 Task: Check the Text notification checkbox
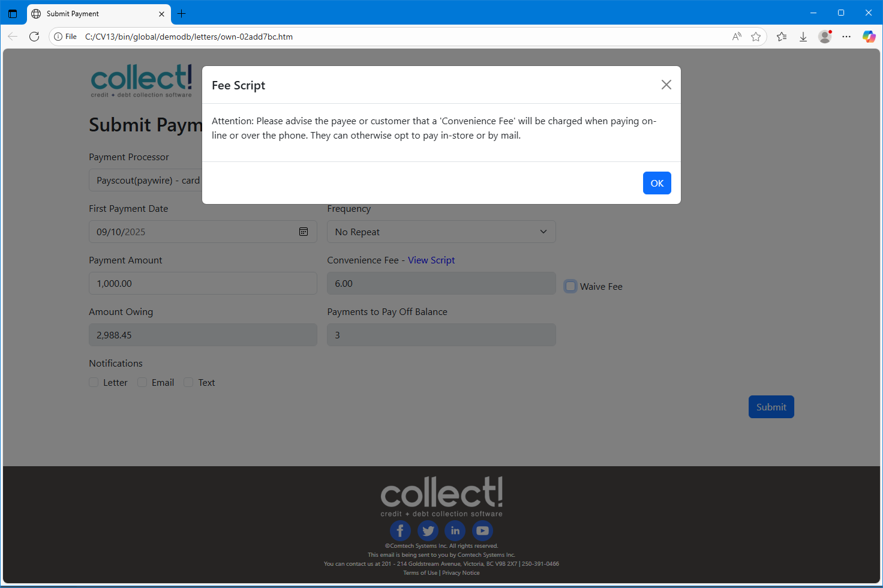(x=188, y=382)
